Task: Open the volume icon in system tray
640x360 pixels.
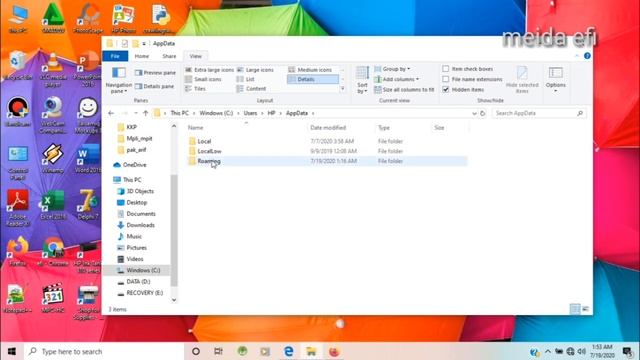Action: (582, 351)
